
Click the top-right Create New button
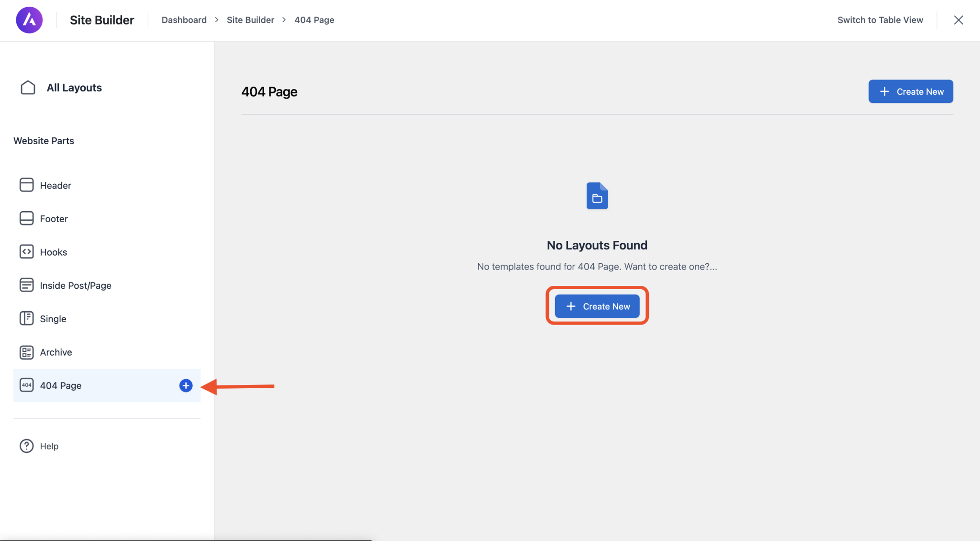910,91
